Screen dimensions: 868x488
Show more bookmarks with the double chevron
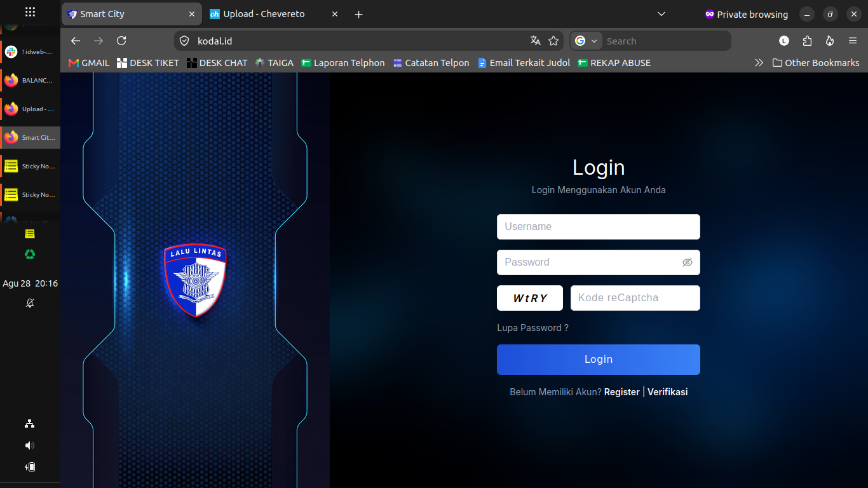click(x=759, y=63)
